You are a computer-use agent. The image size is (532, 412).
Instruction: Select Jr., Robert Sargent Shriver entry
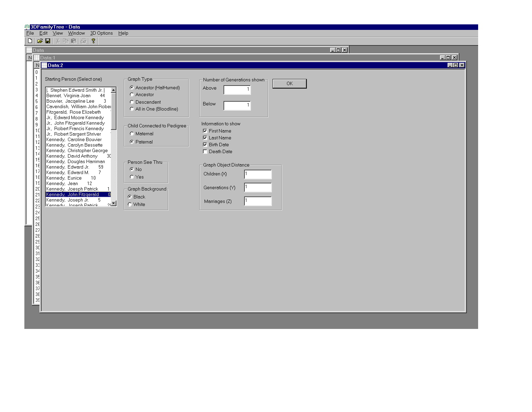78,134
